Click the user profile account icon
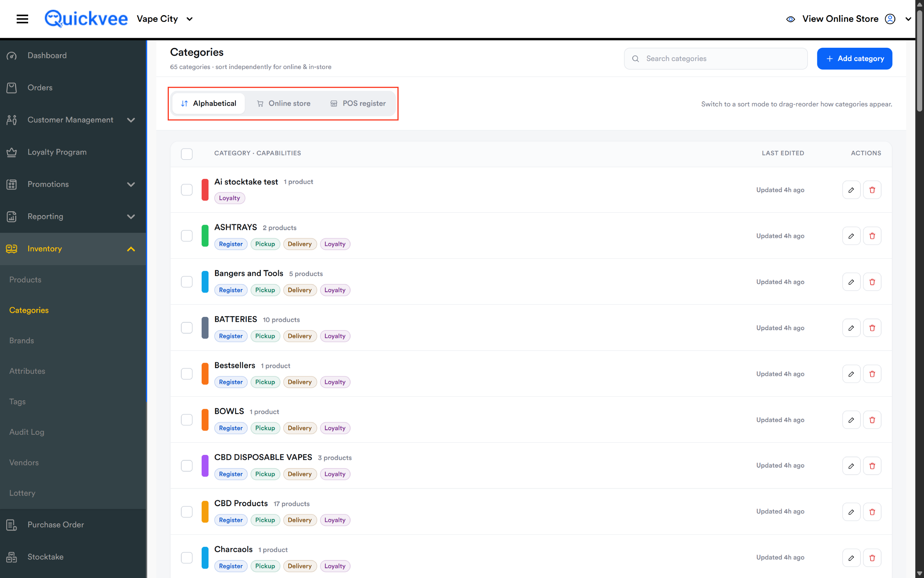This screenshot has width=924, height=578. tap(890, 19)
